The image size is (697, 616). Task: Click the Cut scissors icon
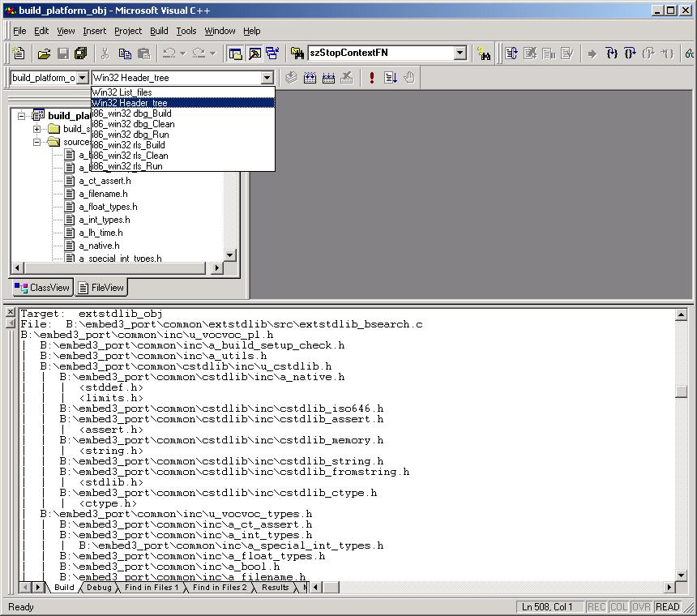105,53
